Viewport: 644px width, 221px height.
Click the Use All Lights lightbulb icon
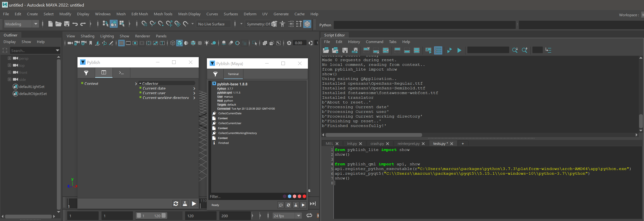(x=206, y=43)
